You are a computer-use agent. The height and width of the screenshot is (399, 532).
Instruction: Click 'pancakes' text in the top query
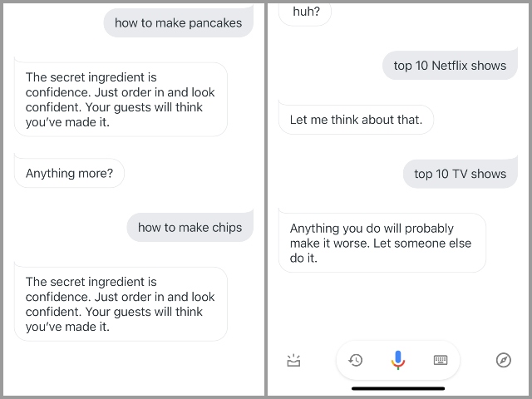coord(215,23)
